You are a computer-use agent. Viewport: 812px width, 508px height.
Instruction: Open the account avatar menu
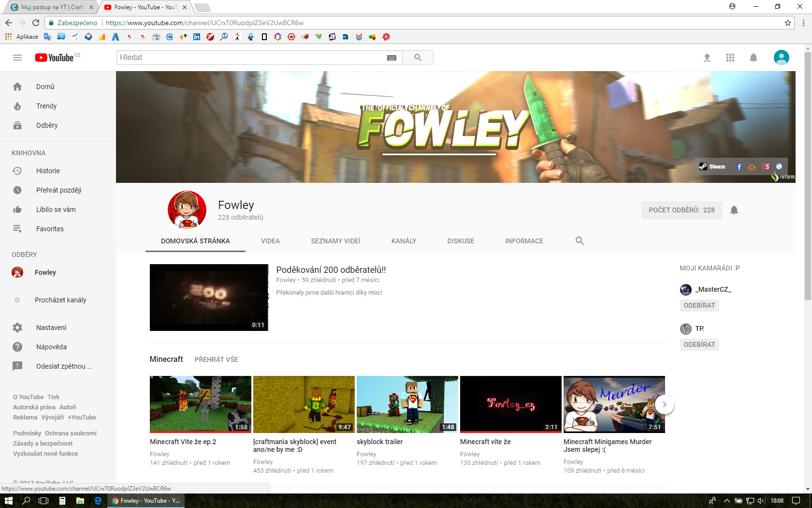[x=781, y=58]
